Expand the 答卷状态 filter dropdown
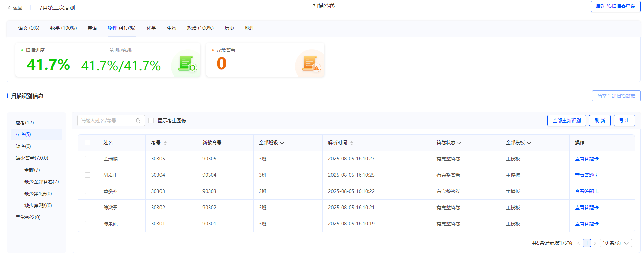 449,143
